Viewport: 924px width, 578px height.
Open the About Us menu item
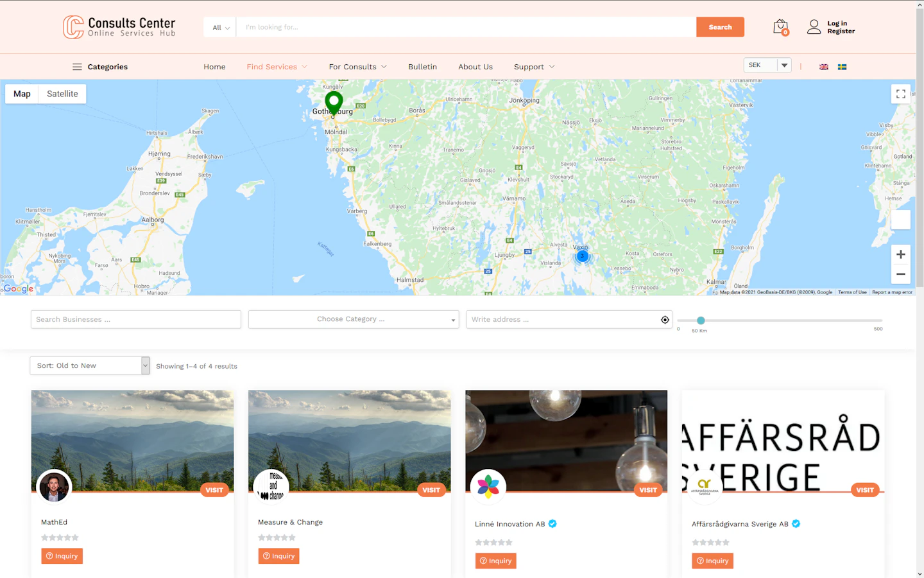click(x=475, y=67)
